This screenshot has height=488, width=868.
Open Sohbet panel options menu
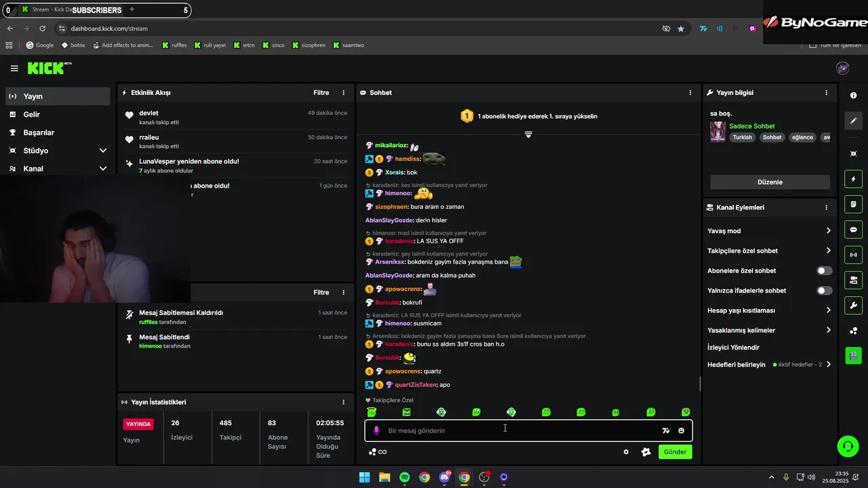(x=690, y=93)
